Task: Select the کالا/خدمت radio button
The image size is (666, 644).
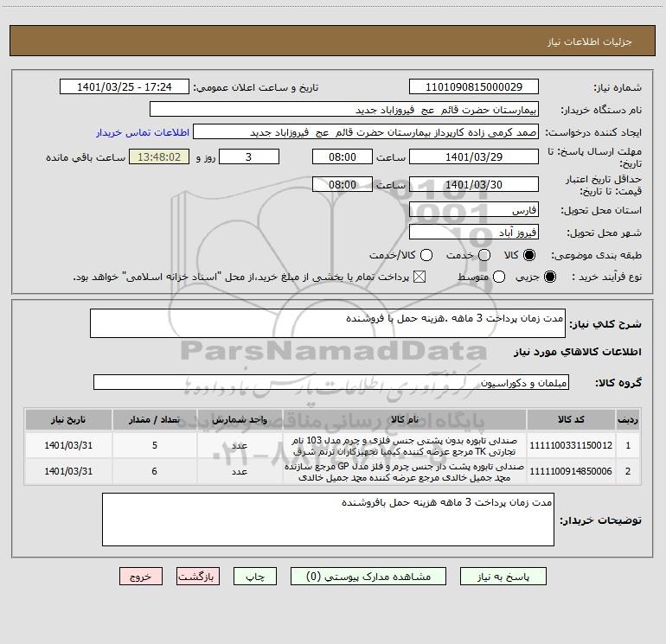Action: 426,255
